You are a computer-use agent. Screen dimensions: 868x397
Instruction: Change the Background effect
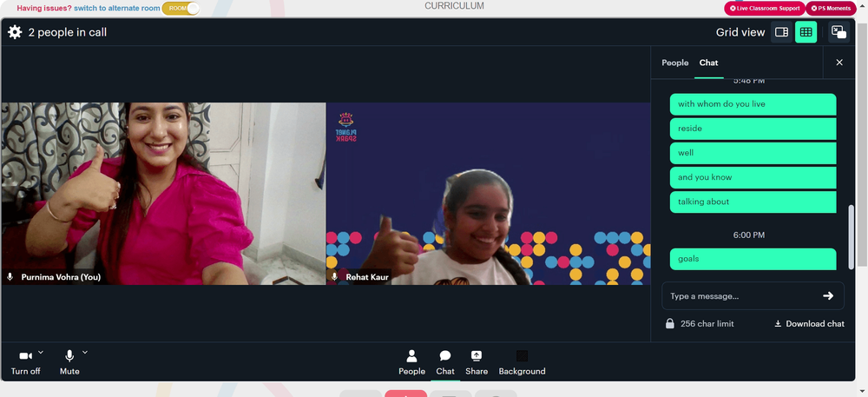(522, 362)
